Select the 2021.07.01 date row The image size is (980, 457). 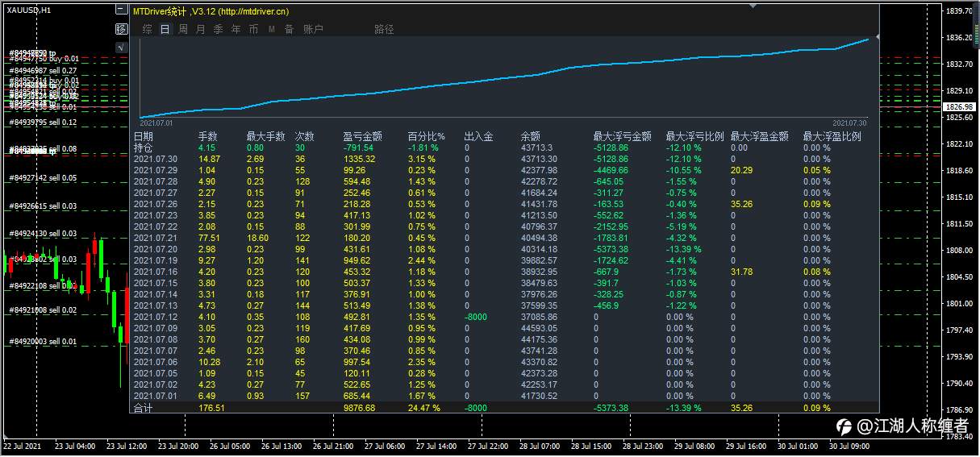(x=154, y=396)
